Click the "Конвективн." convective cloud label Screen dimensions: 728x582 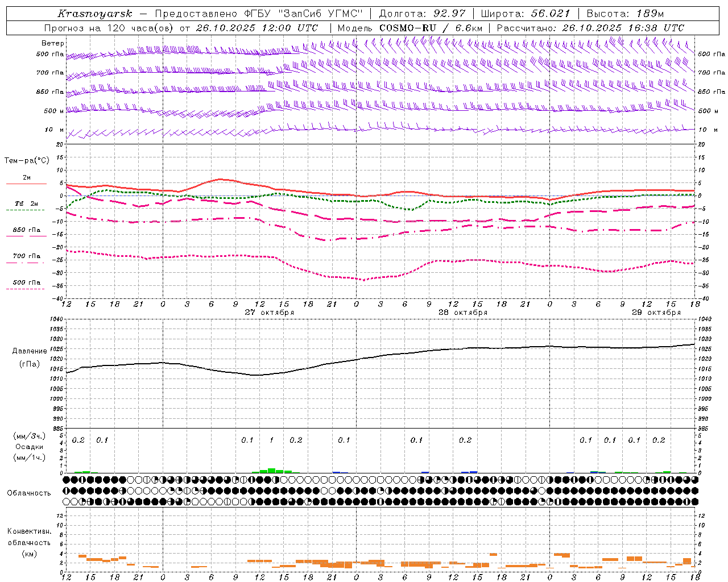(30, 531)
